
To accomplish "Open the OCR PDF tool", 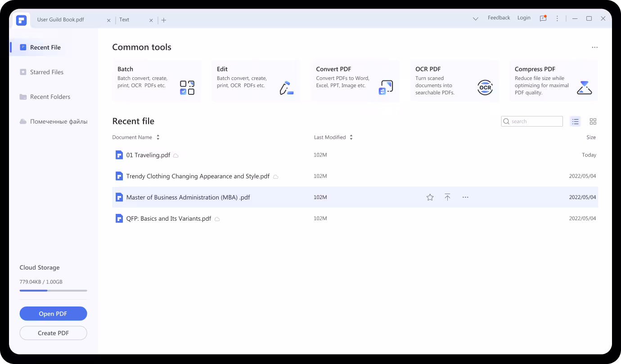I will pyautogui.click(x=454, y=81).
